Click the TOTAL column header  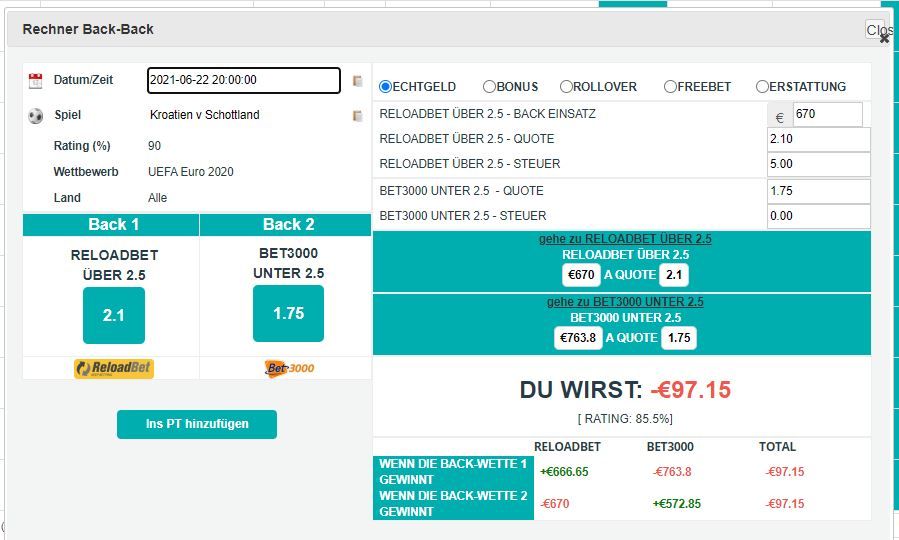coord(777,447)
